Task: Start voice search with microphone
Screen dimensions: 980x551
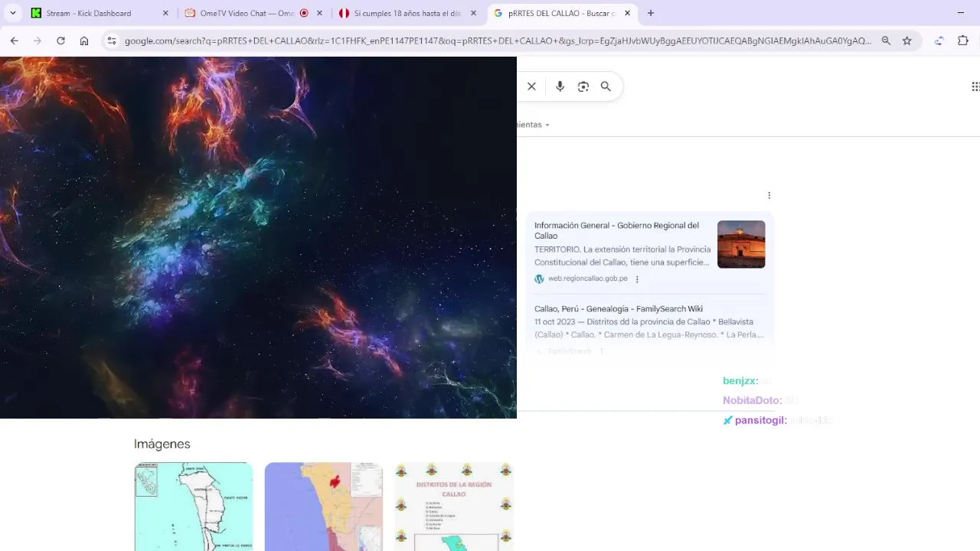Action: pyautogui.click(x=560, y=86)
